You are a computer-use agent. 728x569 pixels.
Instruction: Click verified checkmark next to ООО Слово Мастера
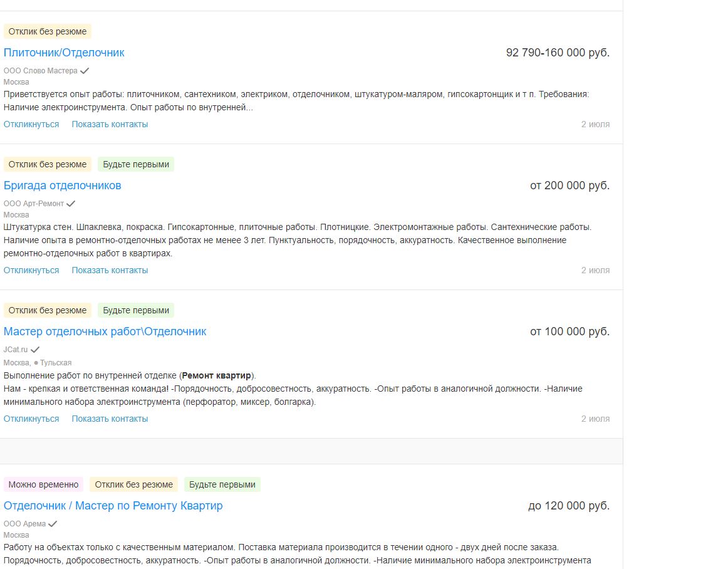point(85,71)
